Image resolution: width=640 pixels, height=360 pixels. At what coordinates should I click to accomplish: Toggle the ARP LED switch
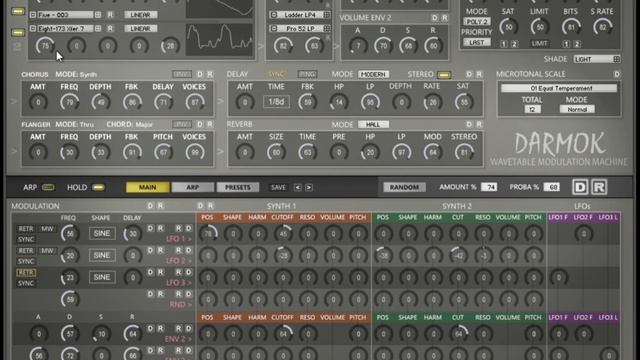[48, 187]
